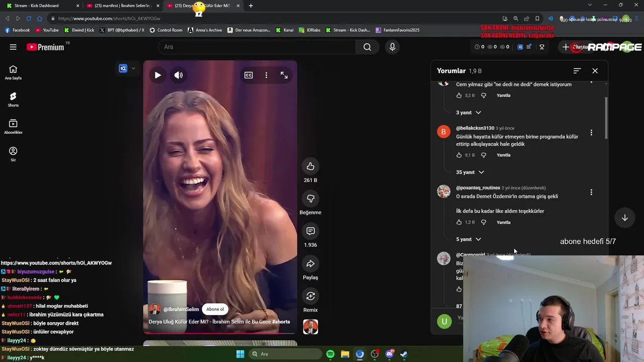
Task: Expand the 5 yanıt replies
Action: (468, 239)
